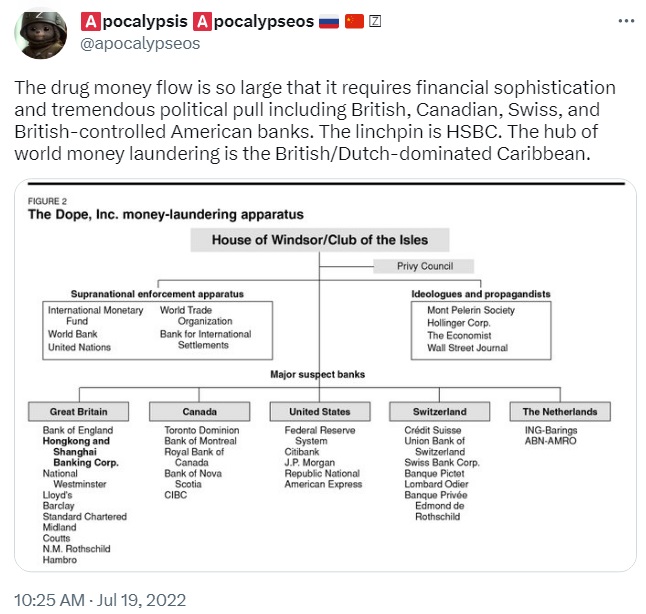Click the second red A emoji before pocalypseos
646x614 pixels.
pos(202,21)
